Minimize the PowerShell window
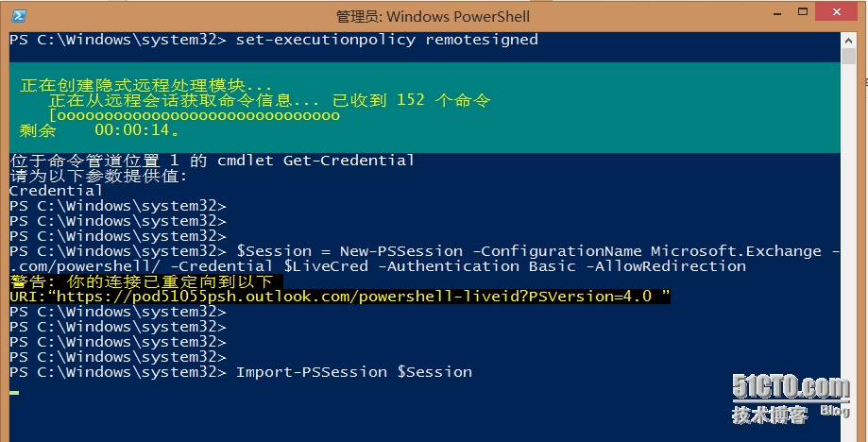The image size is (868, 442). tap(759, 15)
